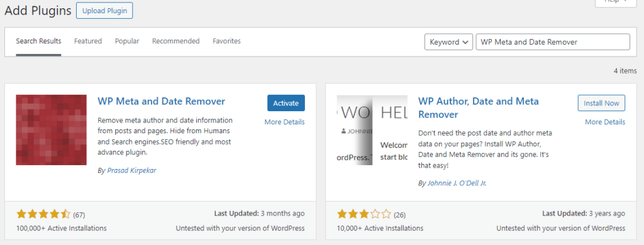Focus the plugin search input field
The width and height of the screenshot is (644, 245).
(553, 42)
